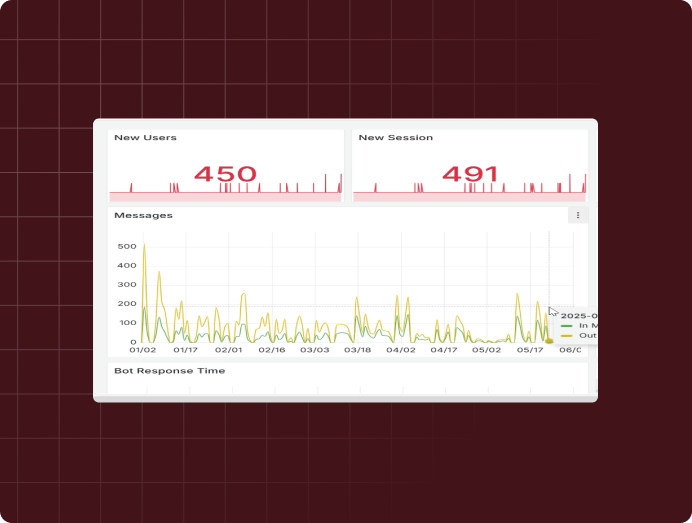The width and height of the screenshot is (692, 523).
Task: Click the 03/18 x-axis date label
Action: tap(358, 350)
